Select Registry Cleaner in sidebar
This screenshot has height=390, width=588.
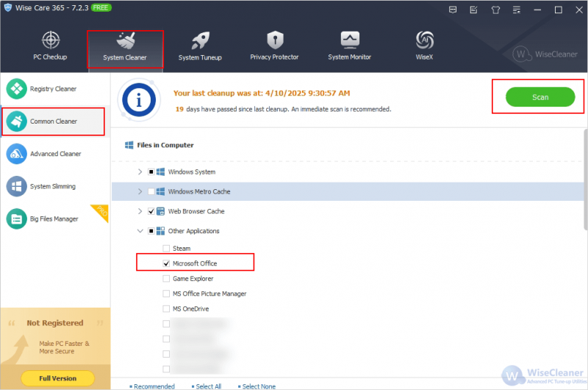coord(55,89)
